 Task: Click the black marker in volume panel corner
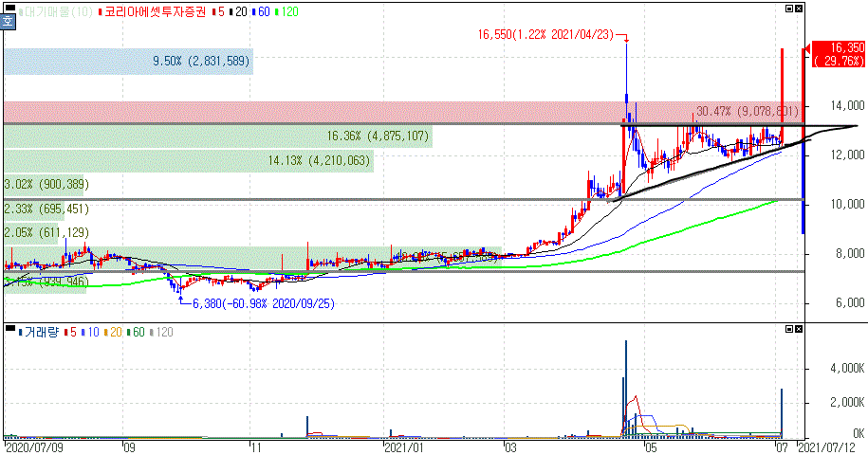10,328
